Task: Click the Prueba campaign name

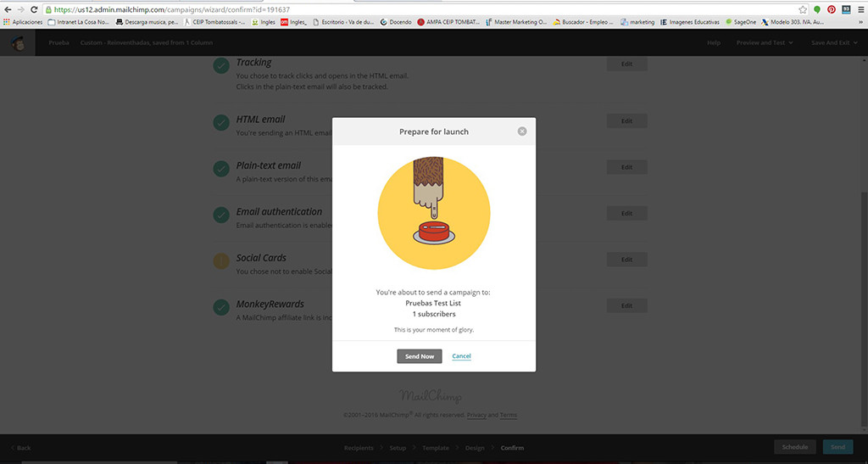Action: pos(58,42)
